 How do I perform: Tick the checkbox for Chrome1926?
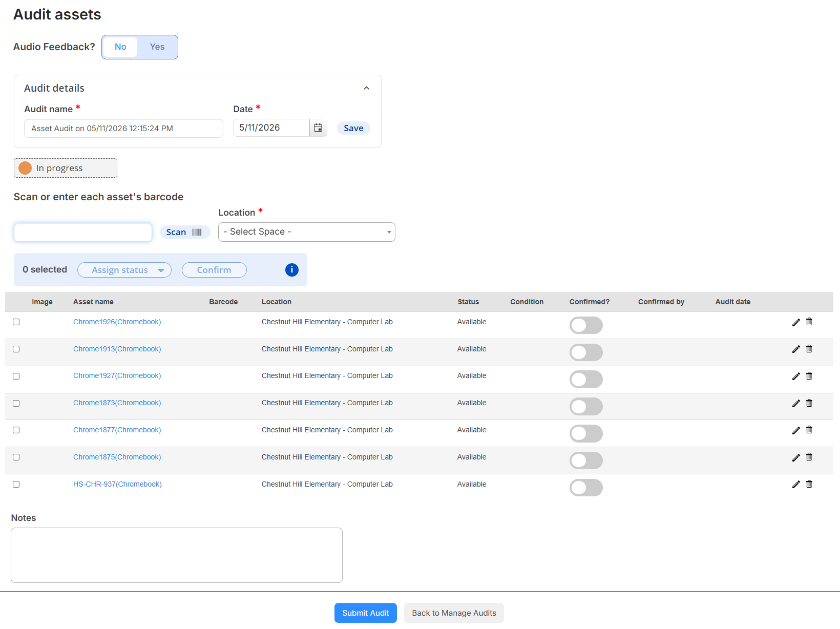16,322
